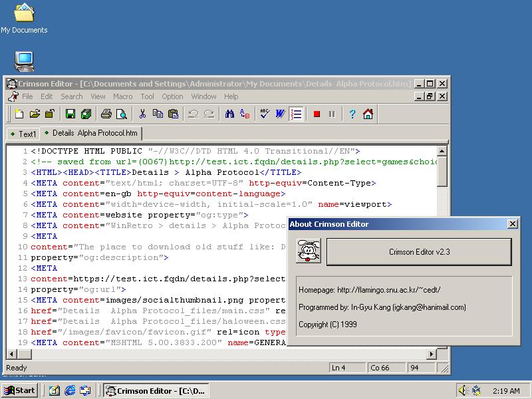This screenshot has height=399, width=532.
Task: Expand the Option menu
Action: (172, 96)
